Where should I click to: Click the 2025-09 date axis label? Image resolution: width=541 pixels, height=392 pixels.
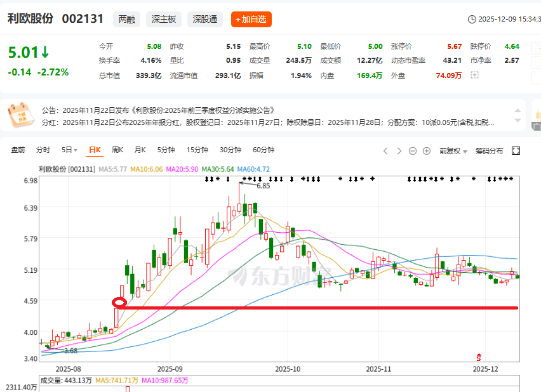click(170, 369)
